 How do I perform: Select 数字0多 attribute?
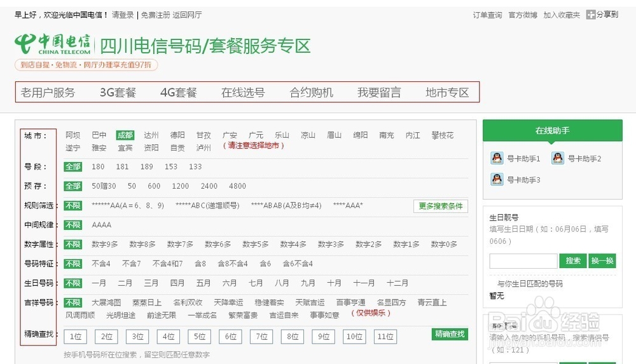[444, 244]
